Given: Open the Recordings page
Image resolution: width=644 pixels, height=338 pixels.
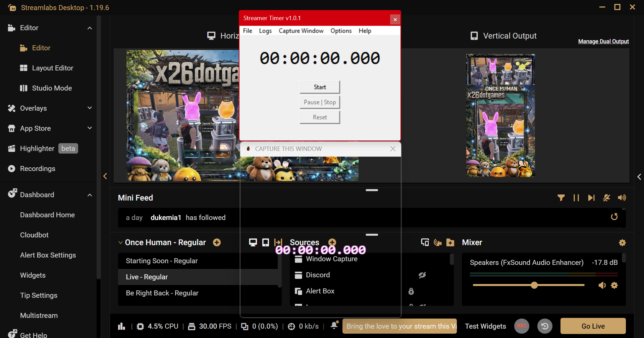Looking at the screenshot, I should [x=38, y=169].
